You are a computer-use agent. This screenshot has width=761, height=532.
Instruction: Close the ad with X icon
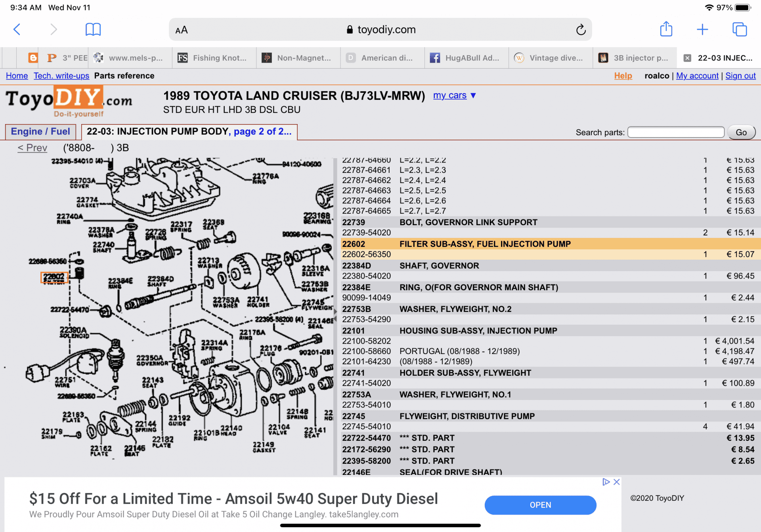click(617, 482)
